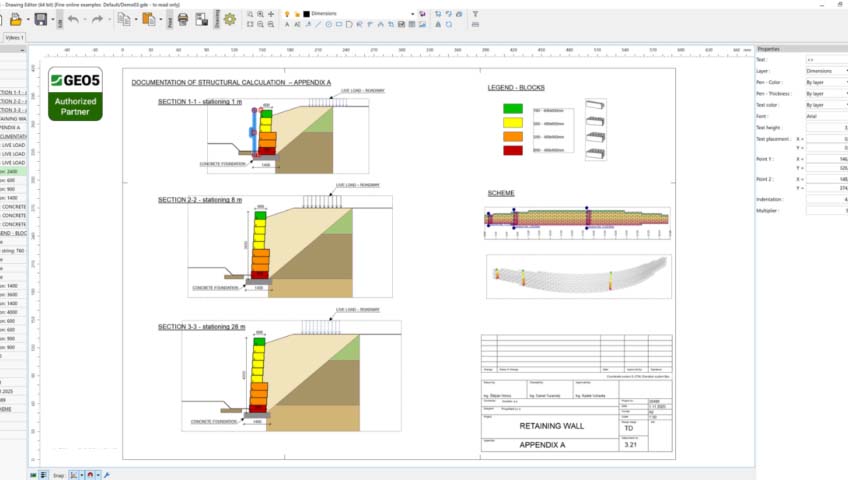
Task: Click the Text height input field
Action: click(x=826, y=127)
